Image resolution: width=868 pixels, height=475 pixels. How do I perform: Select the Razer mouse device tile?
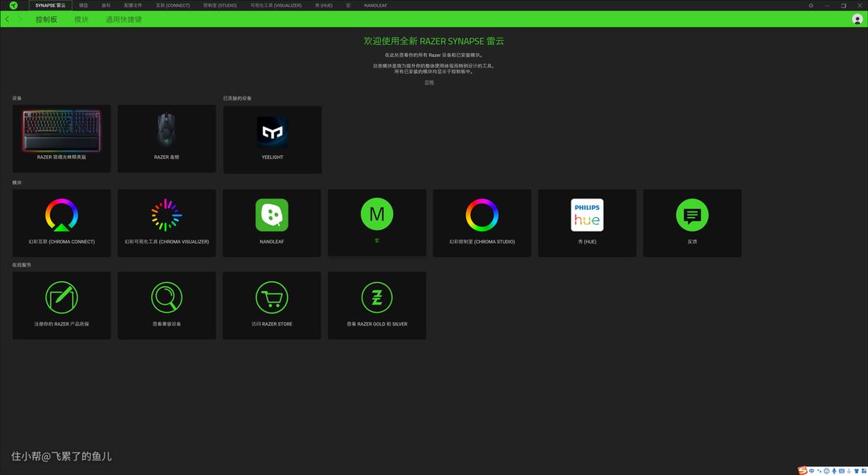[x=166, y=131]
